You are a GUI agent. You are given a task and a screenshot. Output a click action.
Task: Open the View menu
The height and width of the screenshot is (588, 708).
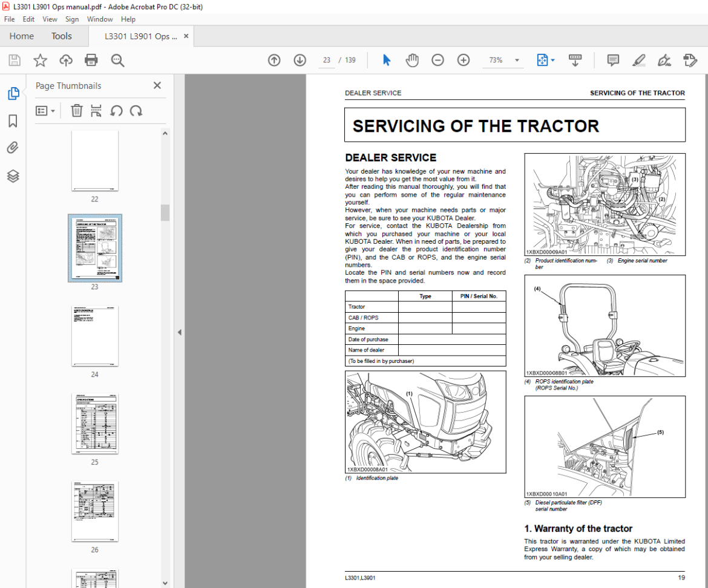pos(50,19)
